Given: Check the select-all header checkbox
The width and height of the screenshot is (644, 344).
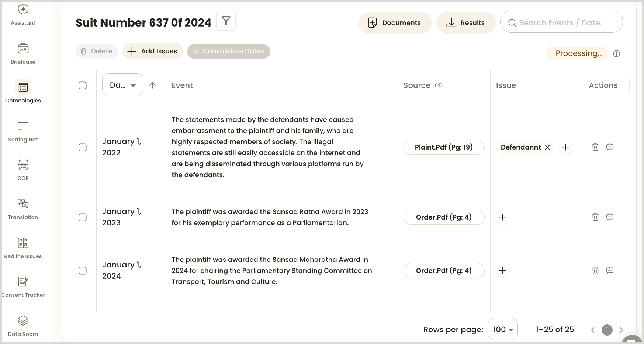Looking at the screenshot, I should [83, 85].
